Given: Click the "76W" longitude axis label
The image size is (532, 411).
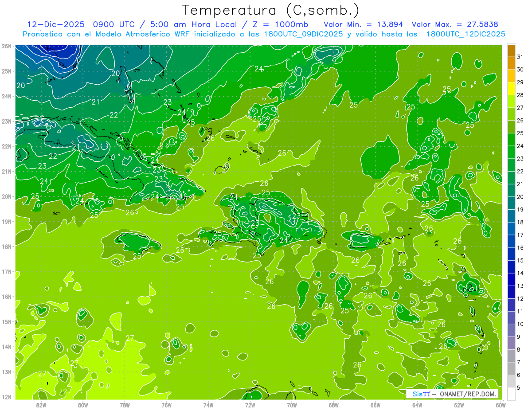Looking at the screenshot, I should [x=166, y=404].
